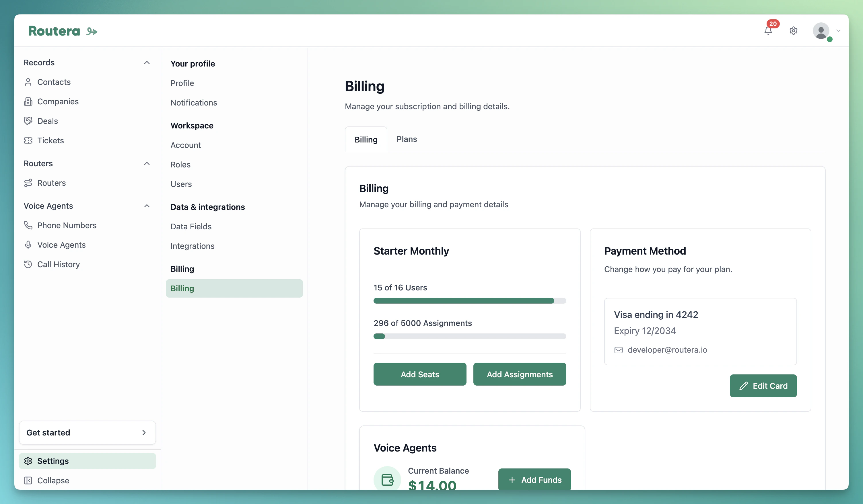Open Profile settings page

(x=182, y=83)
